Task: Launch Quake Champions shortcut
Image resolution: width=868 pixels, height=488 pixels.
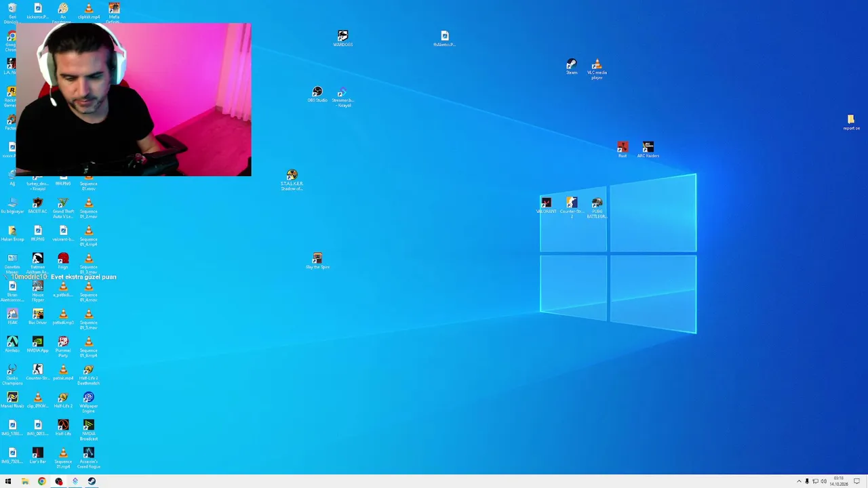Action: click(x=12, y=374)
